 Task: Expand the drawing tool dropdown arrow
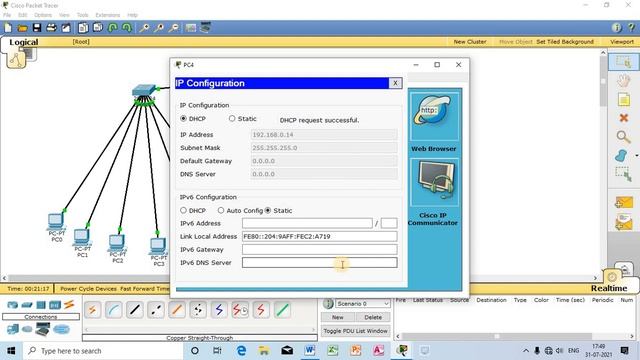636,156
